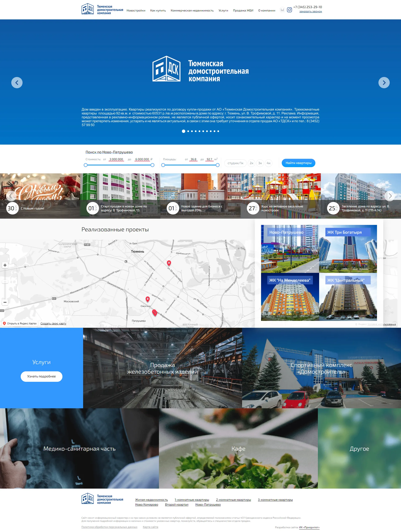The height and width of the screenshot is (532, 401).
Task: Click the accessibility version icon beside Instagram
Action: coord(282,10)
